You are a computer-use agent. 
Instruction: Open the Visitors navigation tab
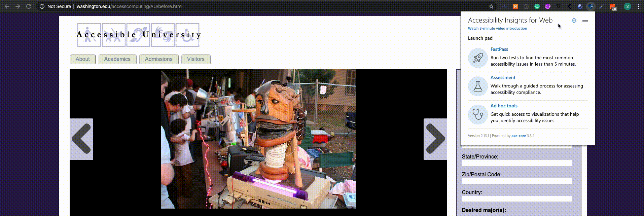[x=196, y=59]
